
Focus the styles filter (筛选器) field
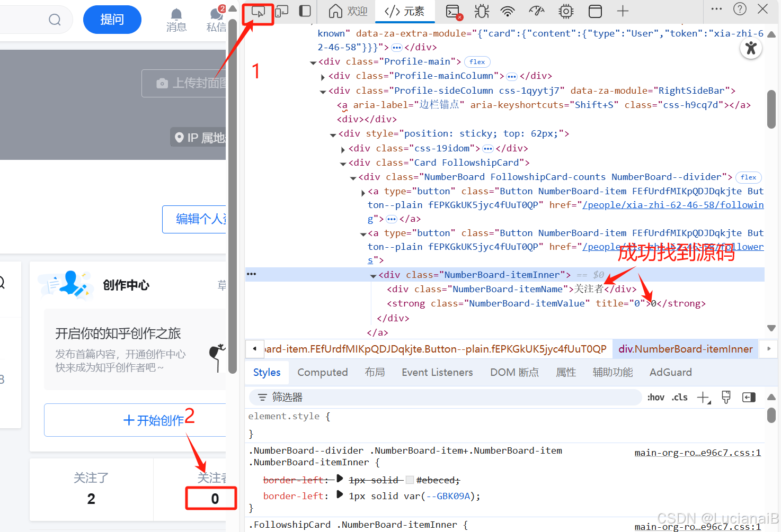[x=445, y=397]
